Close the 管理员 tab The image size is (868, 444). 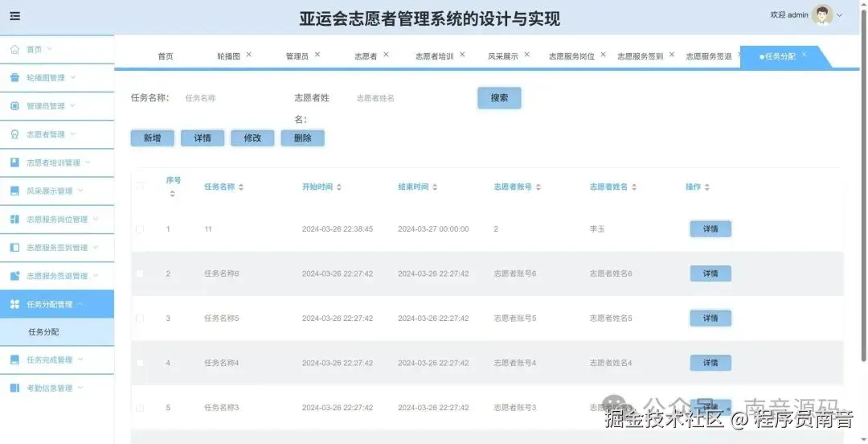click(x=317, y=55)
